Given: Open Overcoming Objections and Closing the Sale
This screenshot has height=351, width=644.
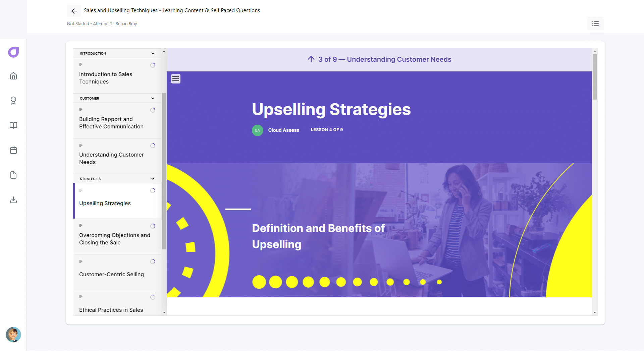Looking at the screenshot, I should pos(117,236).
